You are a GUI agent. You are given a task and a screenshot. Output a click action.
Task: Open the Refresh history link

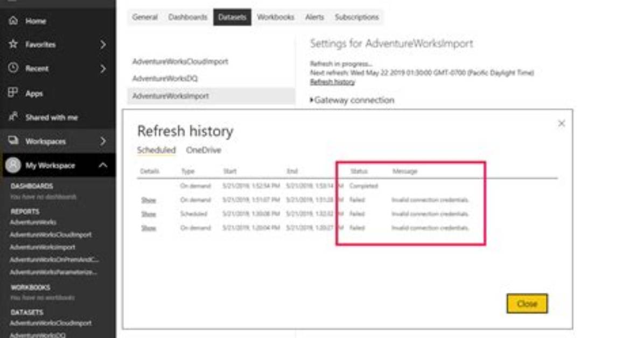332,82
